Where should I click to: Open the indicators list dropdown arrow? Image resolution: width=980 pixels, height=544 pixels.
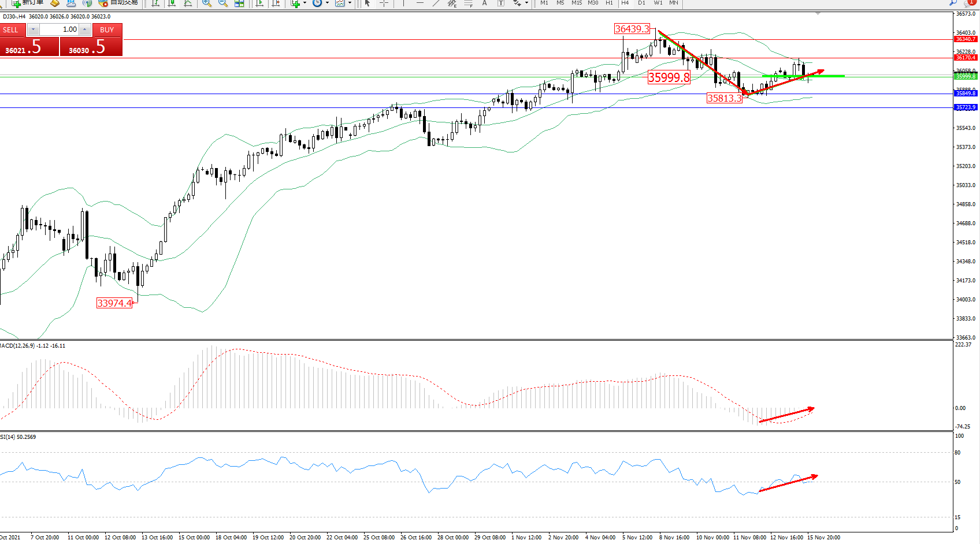coord(305,3)
